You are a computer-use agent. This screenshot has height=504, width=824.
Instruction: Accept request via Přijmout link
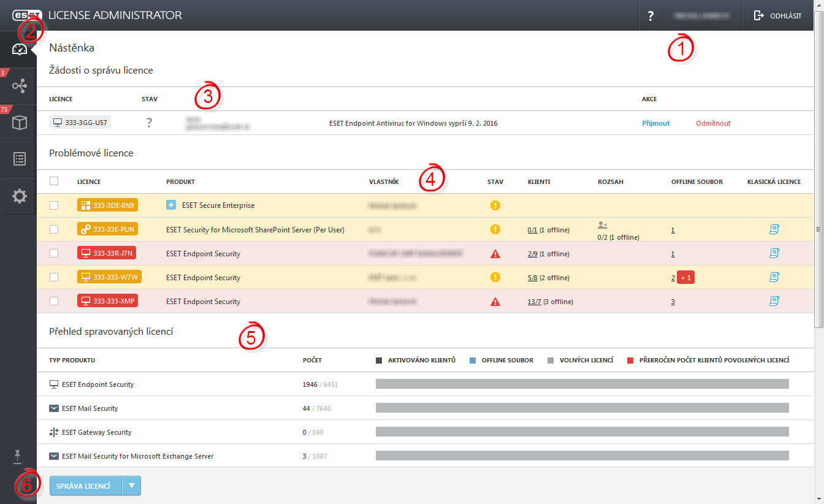[655, 123]
